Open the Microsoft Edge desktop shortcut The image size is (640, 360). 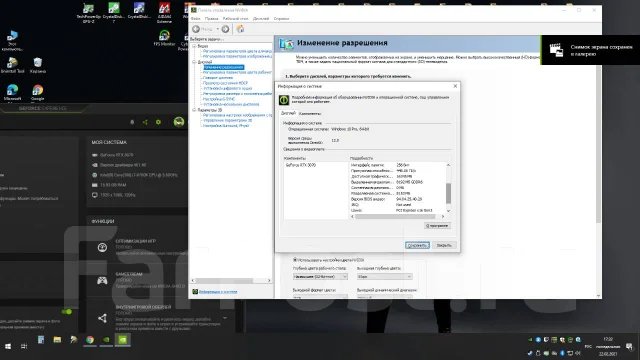click(x=12, y=92)
